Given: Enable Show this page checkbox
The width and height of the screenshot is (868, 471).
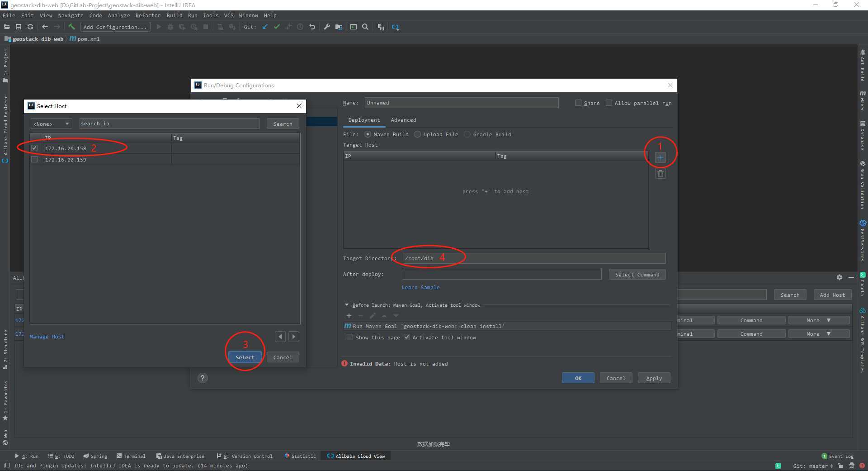Looking at the screenshot, I should tap(349, 337).
